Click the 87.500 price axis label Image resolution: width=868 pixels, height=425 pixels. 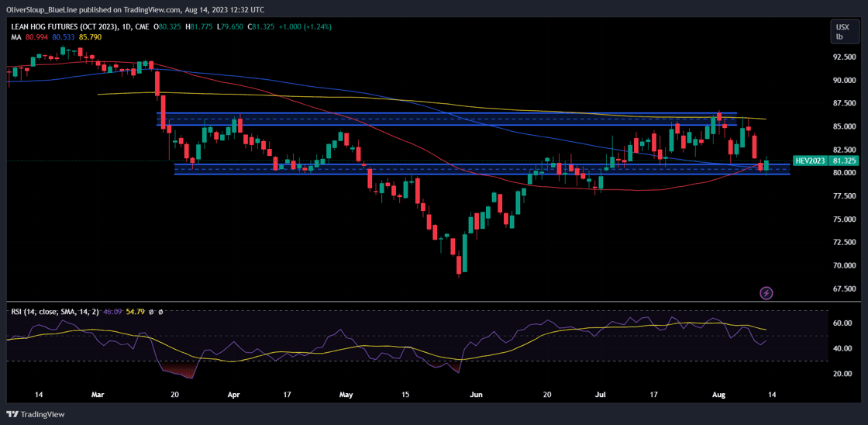[846, 104]
